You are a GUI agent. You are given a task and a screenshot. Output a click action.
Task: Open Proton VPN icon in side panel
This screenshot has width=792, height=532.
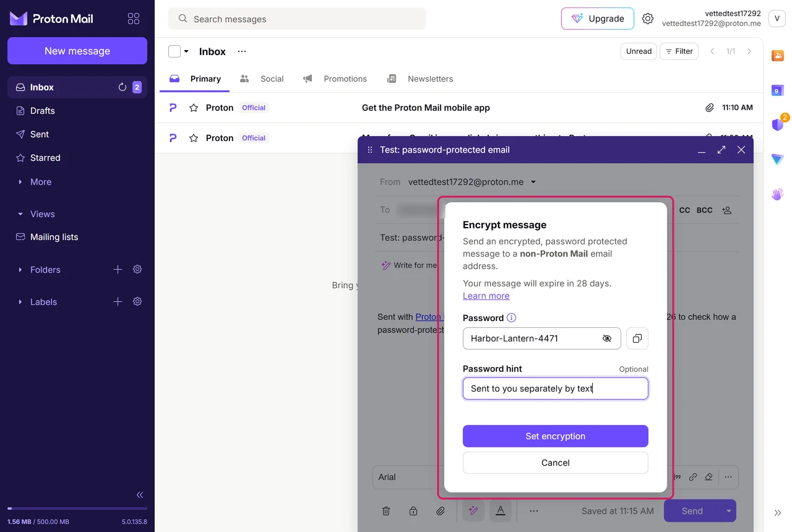pos(778,160)
